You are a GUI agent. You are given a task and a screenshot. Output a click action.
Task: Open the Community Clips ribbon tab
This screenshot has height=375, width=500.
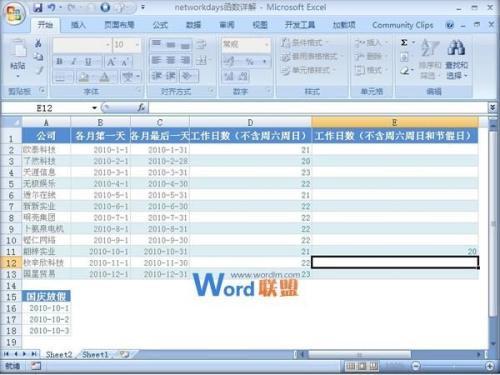[x=403, y=25]
